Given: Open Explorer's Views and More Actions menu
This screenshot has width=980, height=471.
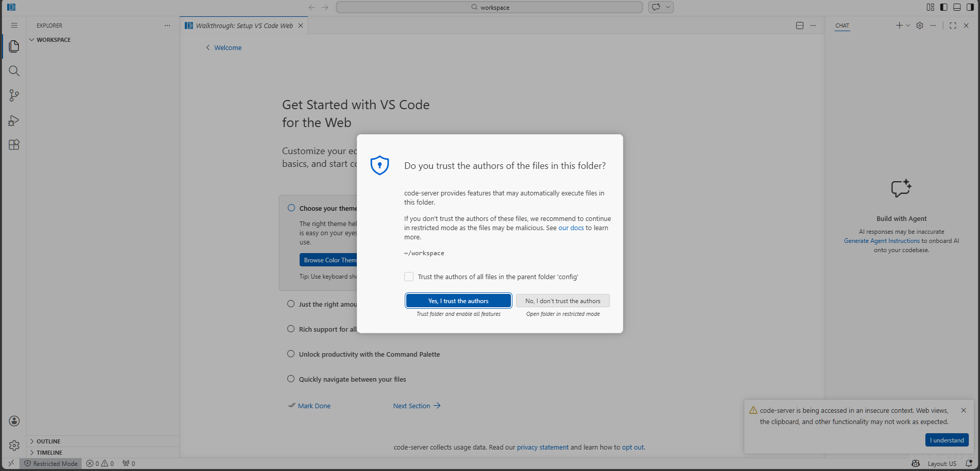Looking at the screenshot, I should tap(167, 26).
